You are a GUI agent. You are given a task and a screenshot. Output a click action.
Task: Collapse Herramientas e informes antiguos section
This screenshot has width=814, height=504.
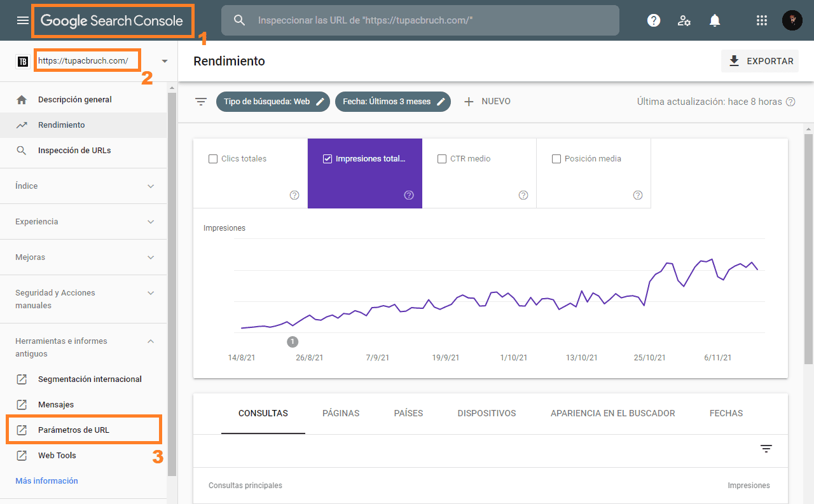[x=151, y=341]
